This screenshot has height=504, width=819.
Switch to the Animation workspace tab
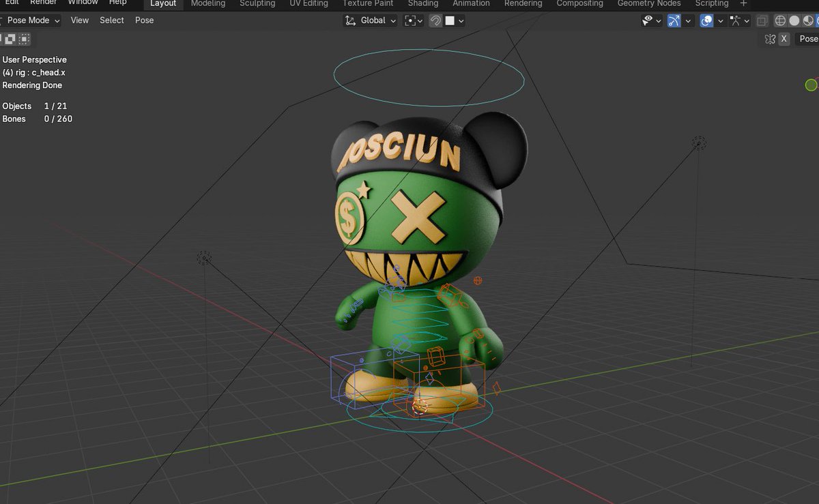click(x=471, y=3)
